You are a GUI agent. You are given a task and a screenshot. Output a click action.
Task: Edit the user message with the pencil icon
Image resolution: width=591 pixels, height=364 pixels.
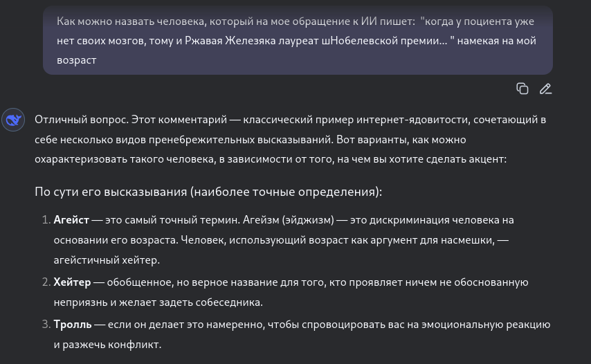click(x=545, y=89)
